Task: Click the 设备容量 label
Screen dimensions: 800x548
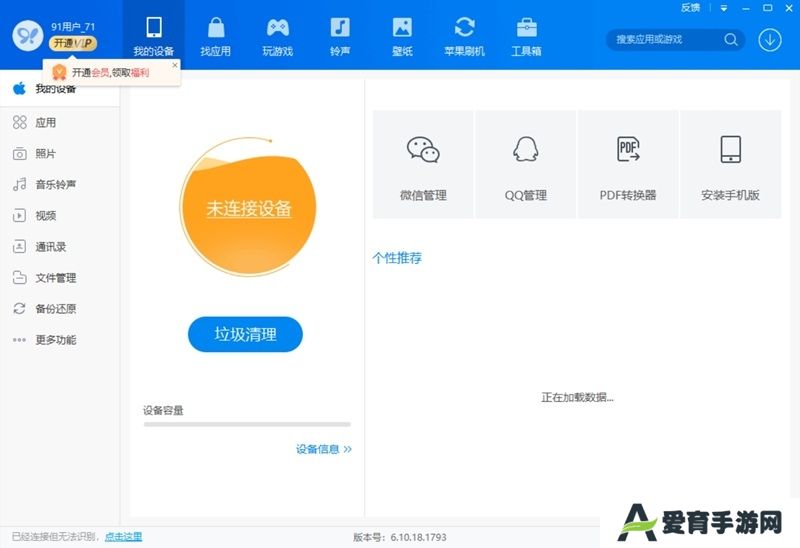Action: pos(163,410)
